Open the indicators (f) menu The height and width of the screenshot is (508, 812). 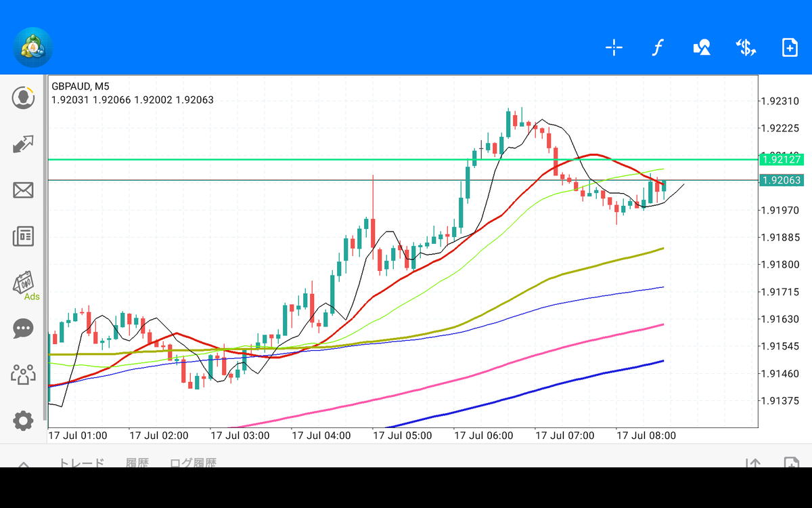[657, 47]
